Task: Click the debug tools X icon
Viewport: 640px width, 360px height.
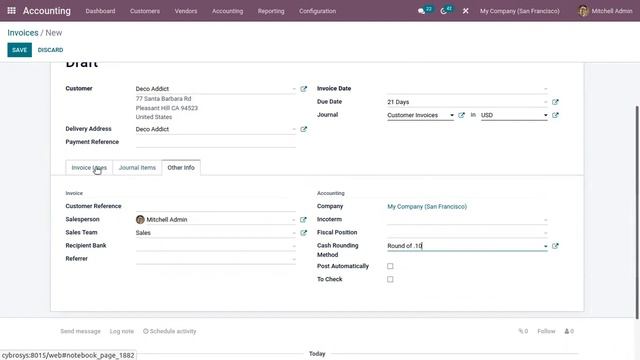Action: pos(465,11)
